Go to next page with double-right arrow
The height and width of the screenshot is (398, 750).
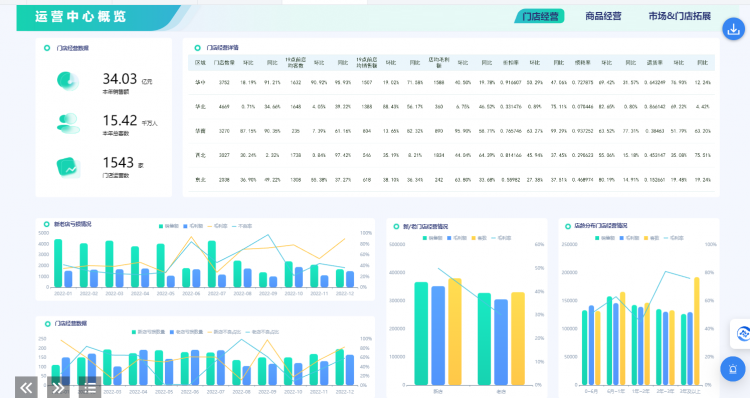(58, 387)
